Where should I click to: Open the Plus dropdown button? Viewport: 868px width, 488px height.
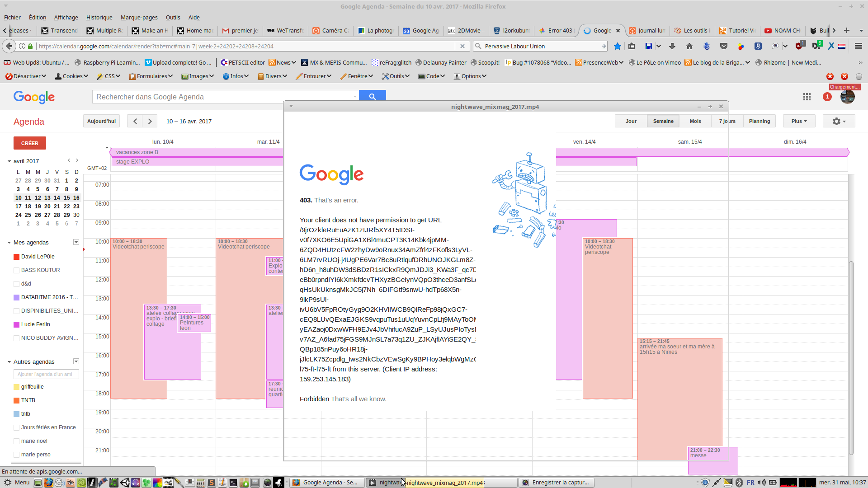[799, 121]
